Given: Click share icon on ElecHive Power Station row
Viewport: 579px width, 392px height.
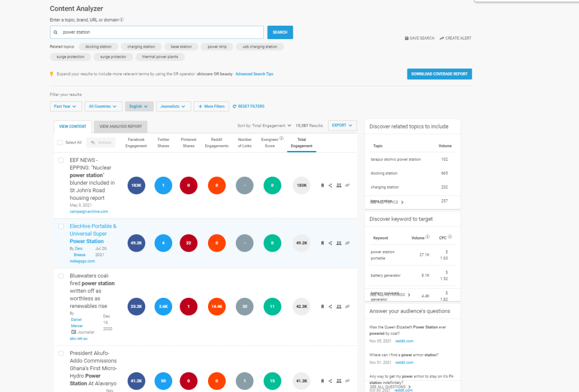Looking at the screenshot, I should click(330, 243).
